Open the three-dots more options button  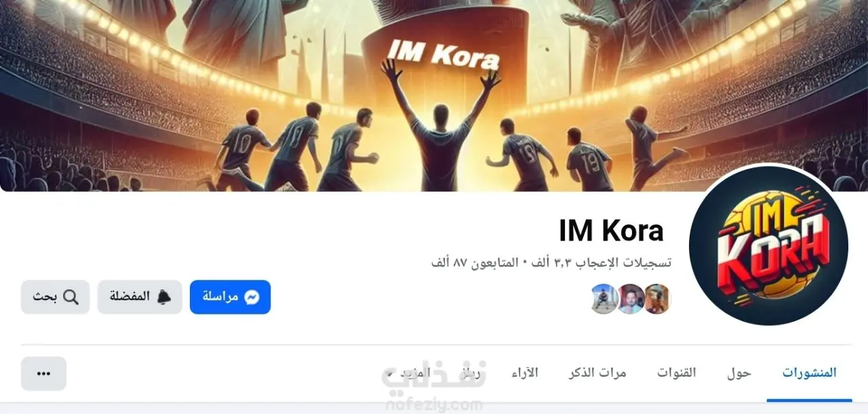point(43,373)
